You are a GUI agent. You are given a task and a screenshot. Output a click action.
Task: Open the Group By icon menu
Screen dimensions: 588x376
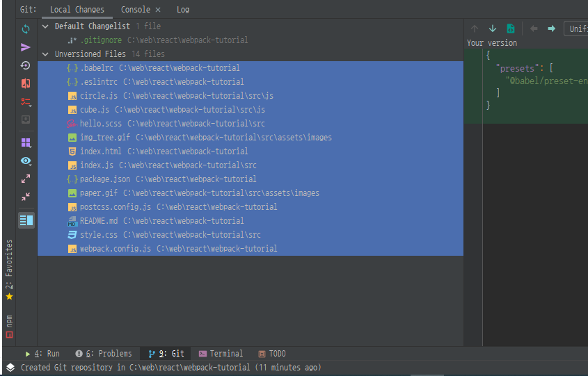tap(26, 142)
